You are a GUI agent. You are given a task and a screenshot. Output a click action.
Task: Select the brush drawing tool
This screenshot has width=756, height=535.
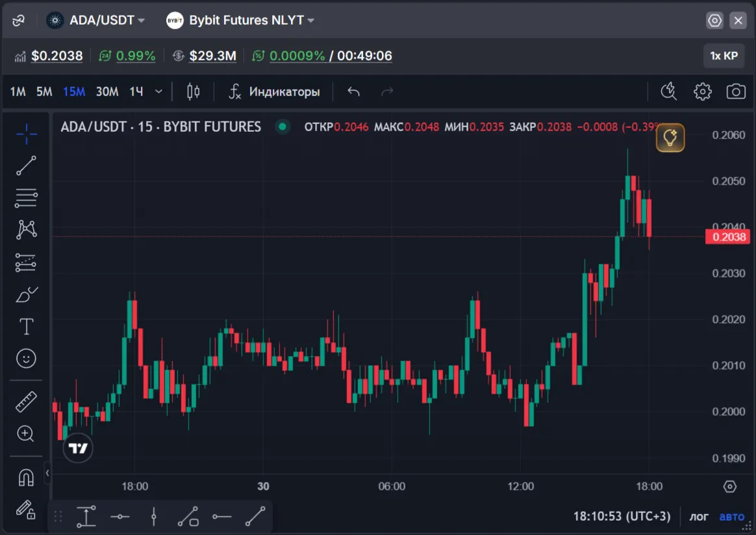(26, 295)
